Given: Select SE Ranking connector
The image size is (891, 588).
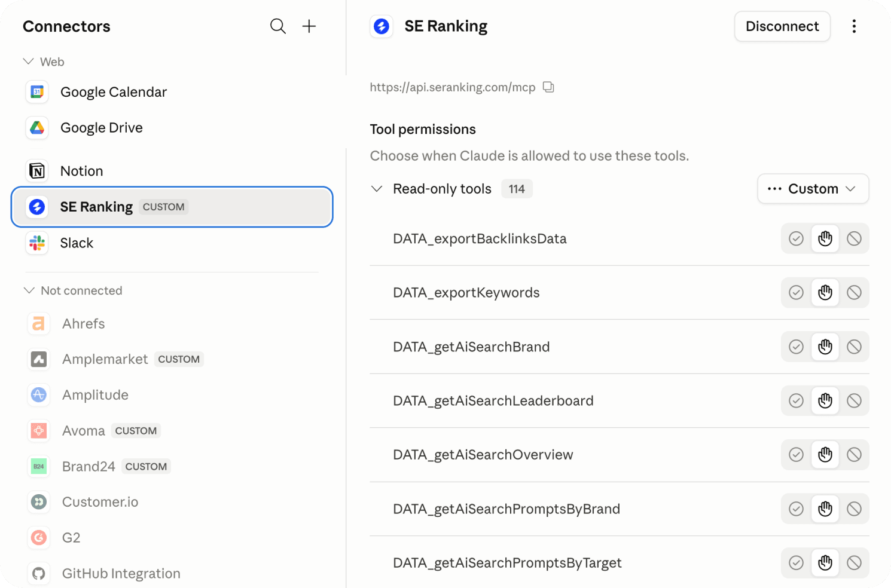Looking at the screenshot, I should 172,207.
